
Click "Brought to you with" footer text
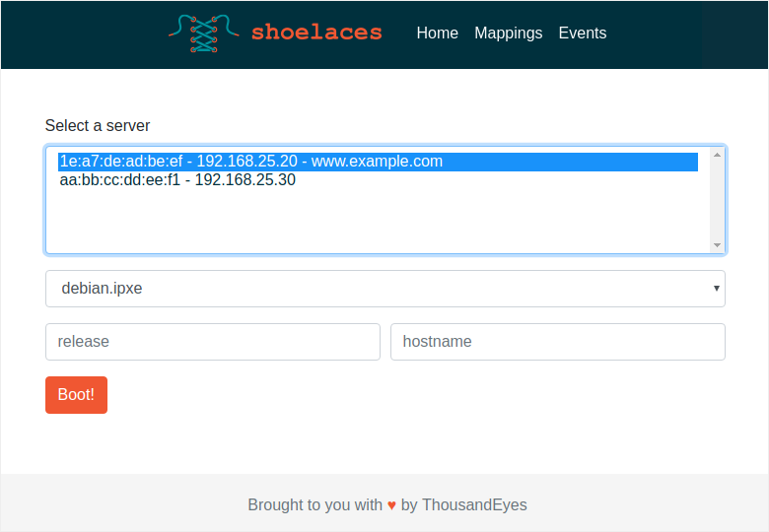click(315, 505)
